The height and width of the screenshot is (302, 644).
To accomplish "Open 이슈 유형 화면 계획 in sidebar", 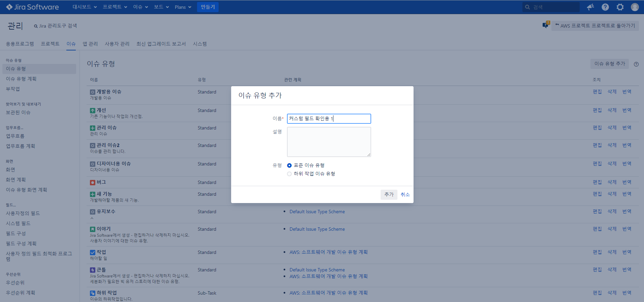I will point(27,190).
